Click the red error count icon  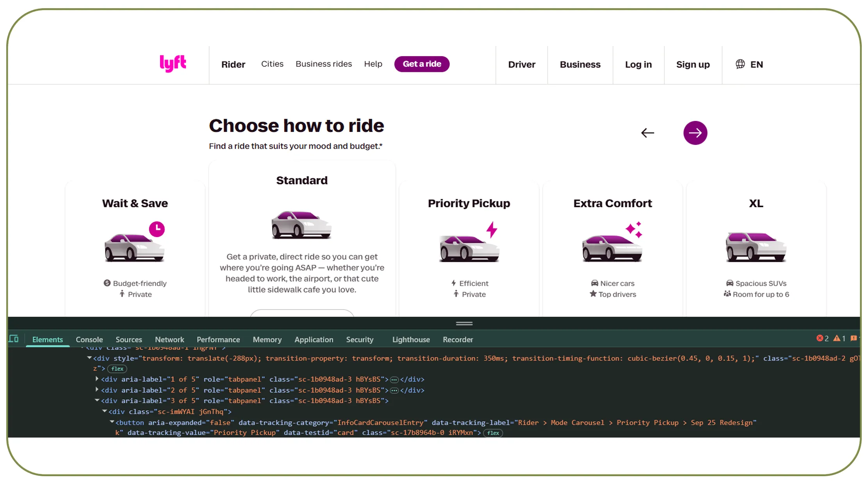tap(820, 338)
